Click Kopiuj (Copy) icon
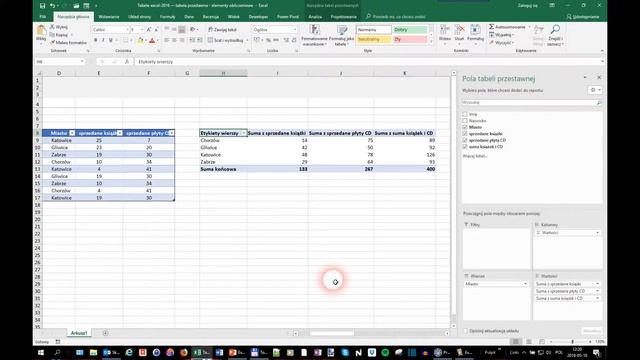Viewport: 640px width, 360px height. 52,35
